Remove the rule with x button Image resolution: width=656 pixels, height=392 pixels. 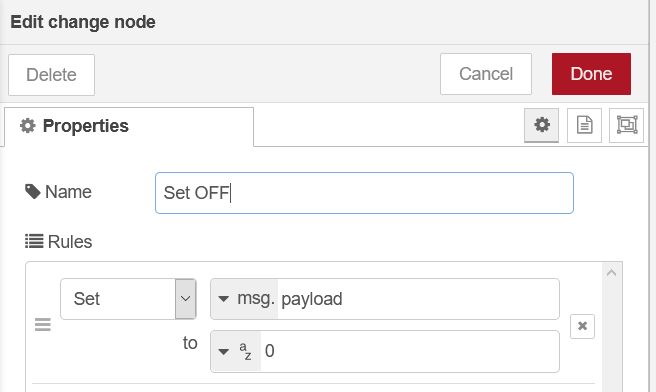tap(582, 326)
